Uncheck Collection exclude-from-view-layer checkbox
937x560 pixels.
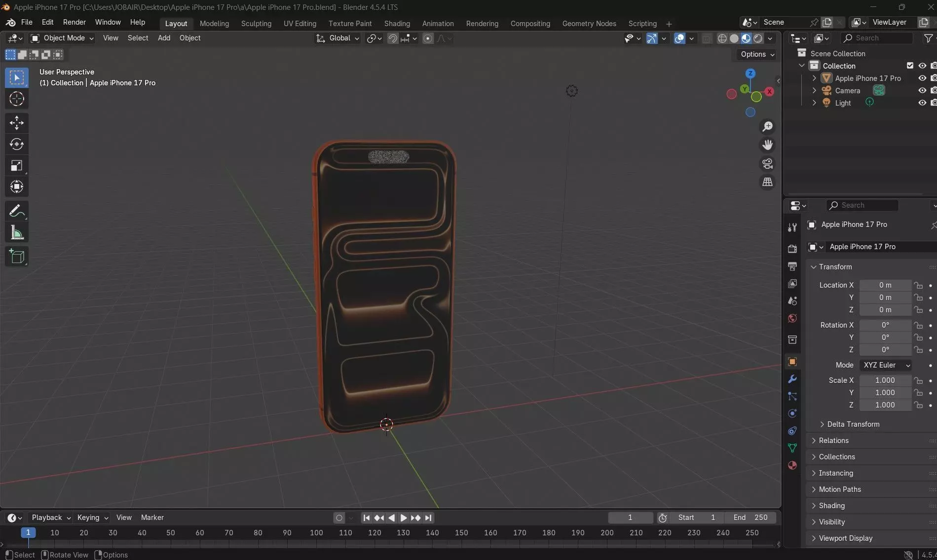coord(910,66)
